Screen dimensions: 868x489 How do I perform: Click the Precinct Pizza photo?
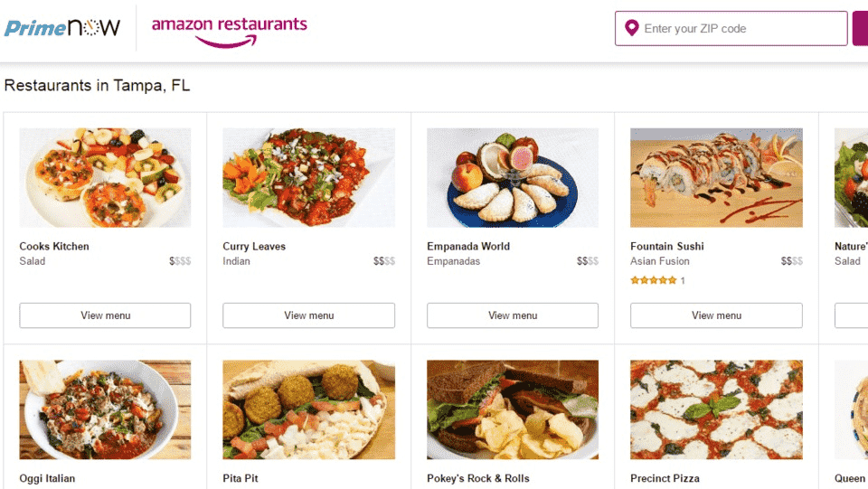point(716,409)
